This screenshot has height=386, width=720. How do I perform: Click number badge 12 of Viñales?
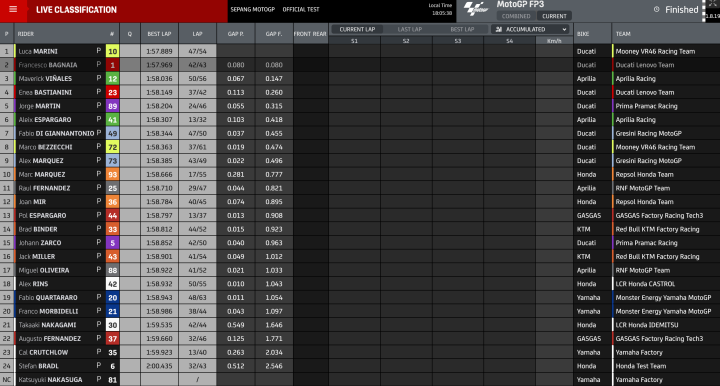pos(112,79)
